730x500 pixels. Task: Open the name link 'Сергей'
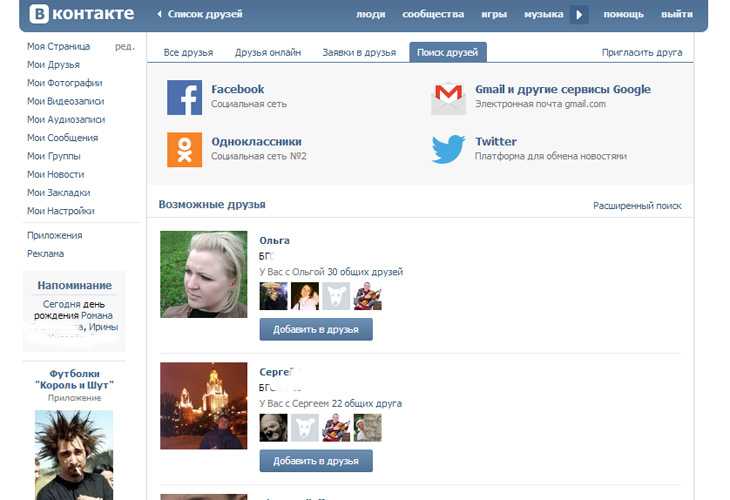(x=276, y=372)
